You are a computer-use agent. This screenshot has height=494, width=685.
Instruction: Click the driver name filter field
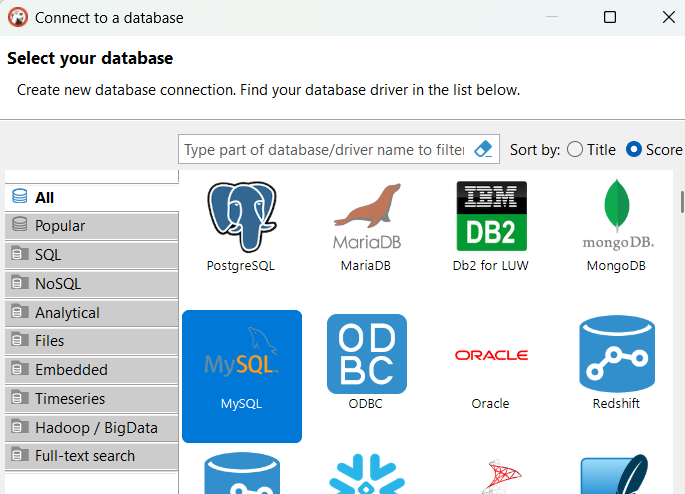tap(323, 149)
